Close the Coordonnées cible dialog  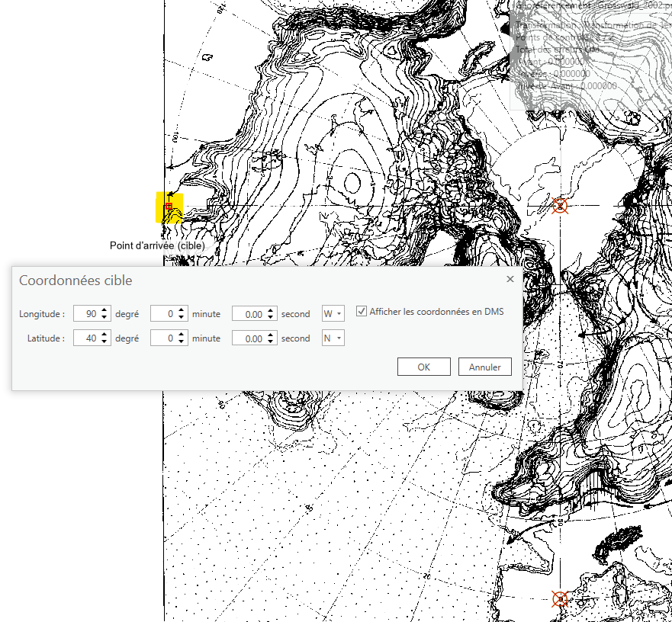click(510, 279)
